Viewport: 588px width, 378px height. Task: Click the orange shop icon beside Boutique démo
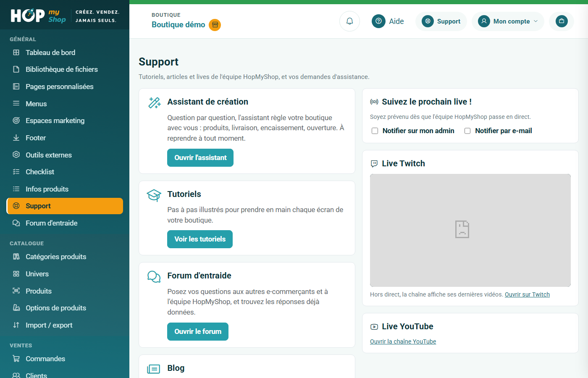(215, 25)
